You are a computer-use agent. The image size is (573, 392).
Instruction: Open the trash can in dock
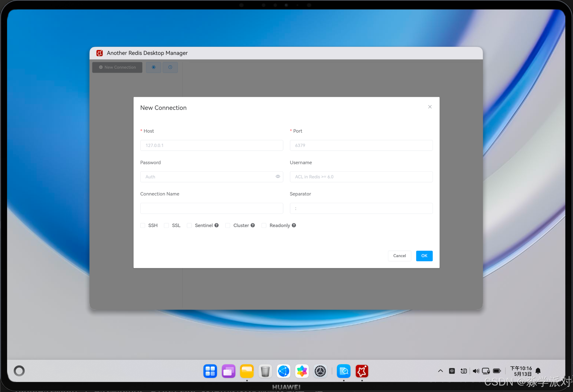pyautogui.click(x=265, y=371)
